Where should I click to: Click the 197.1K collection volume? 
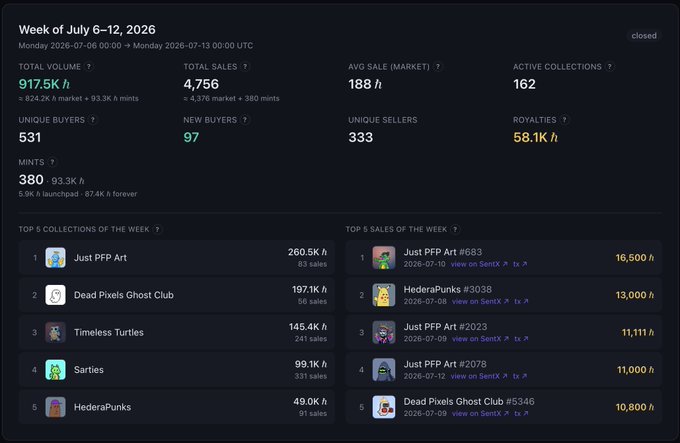point(309,289)
